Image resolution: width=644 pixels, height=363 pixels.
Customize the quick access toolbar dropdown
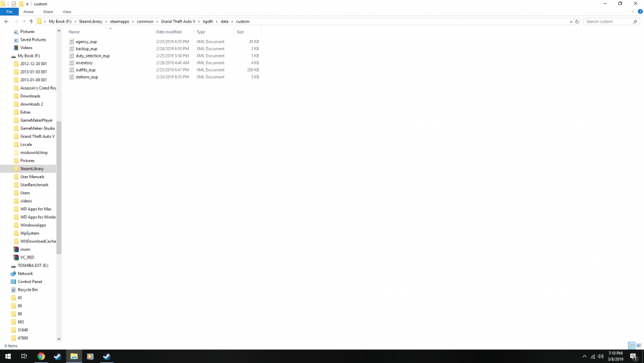point(28,4)
